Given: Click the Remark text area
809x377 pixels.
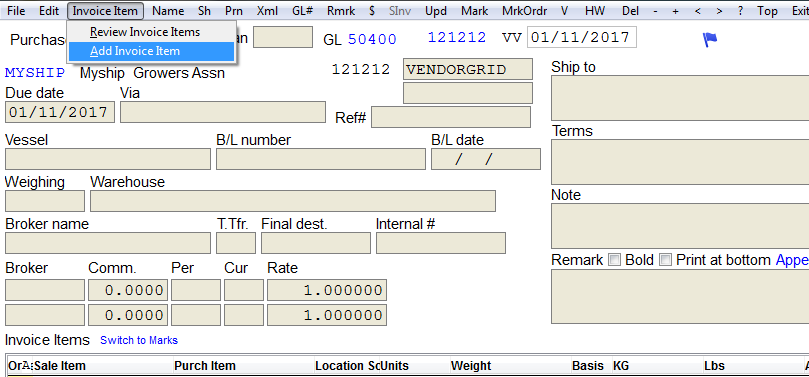Looking at the screenshot, I should click(680, 297).
